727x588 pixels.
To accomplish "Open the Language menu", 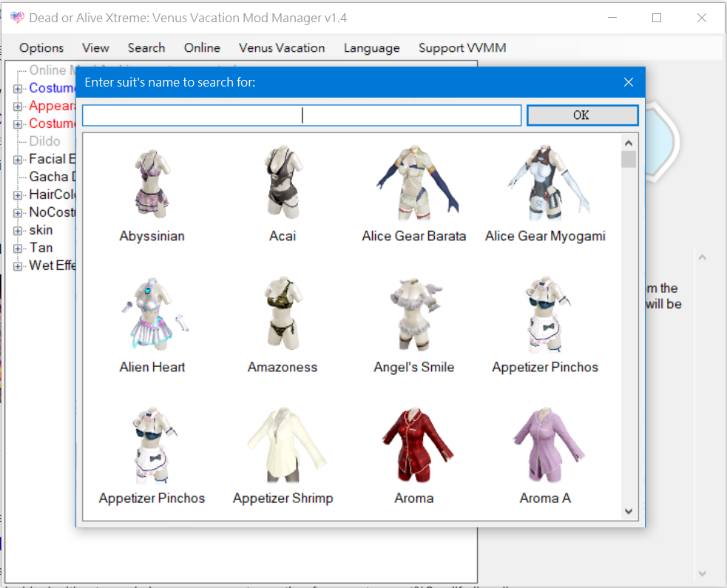I will [372, 48].
